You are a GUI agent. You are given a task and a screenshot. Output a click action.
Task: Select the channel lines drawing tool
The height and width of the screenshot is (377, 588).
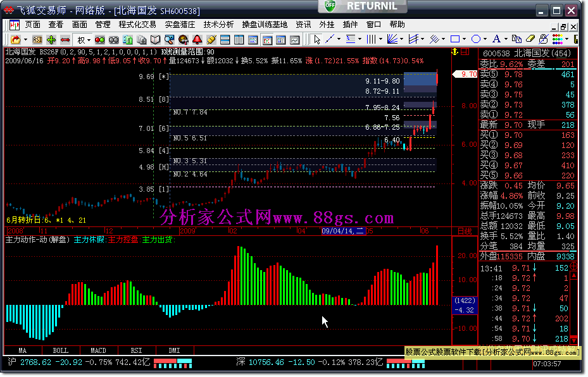tap(413, 39)
